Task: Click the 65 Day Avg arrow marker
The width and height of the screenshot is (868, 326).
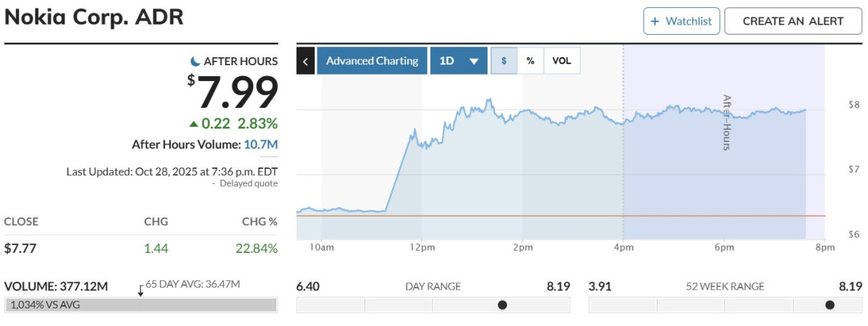Action: tap(141, 289)
